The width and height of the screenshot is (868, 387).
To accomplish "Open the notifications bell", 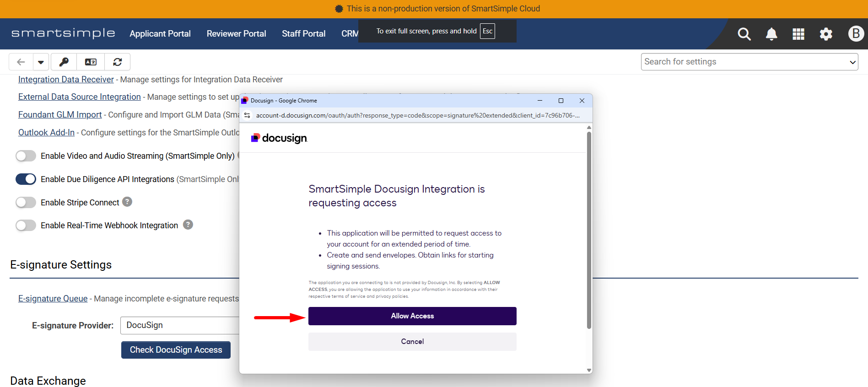I will (771, 34).
